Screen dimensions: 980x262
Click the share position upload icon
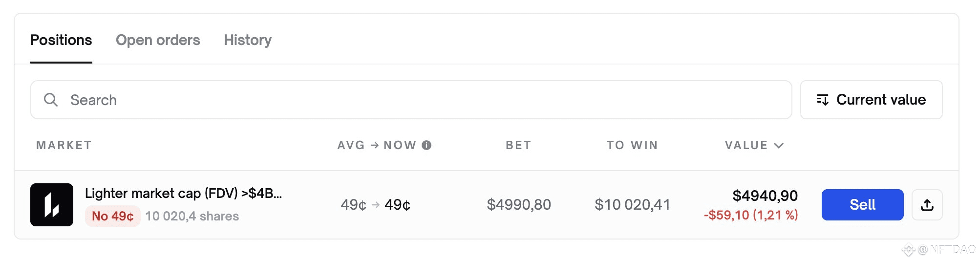click(x=927, y=205)
